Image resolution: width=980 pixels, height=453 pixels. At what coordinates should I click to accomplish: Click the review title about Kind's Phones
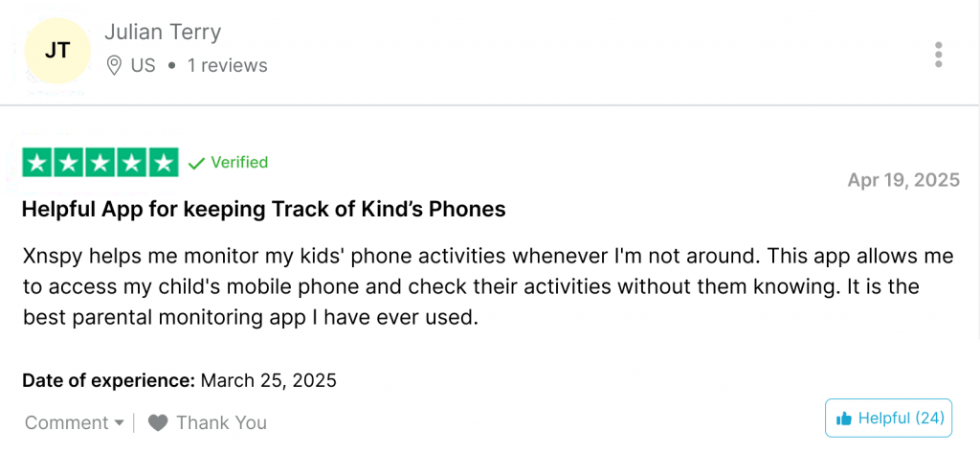click(x=264, y=210)
